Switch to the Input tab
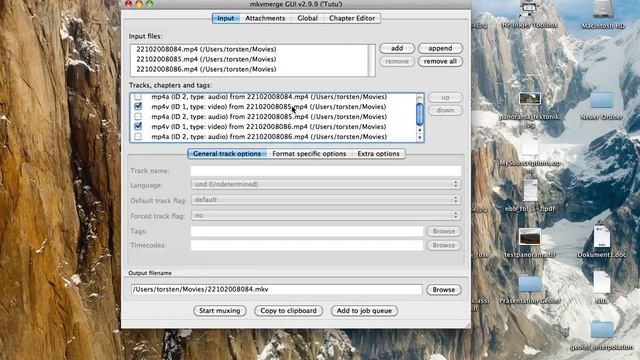Image resolution: width=640 pixels, height=360 pixels. [226, 18]
